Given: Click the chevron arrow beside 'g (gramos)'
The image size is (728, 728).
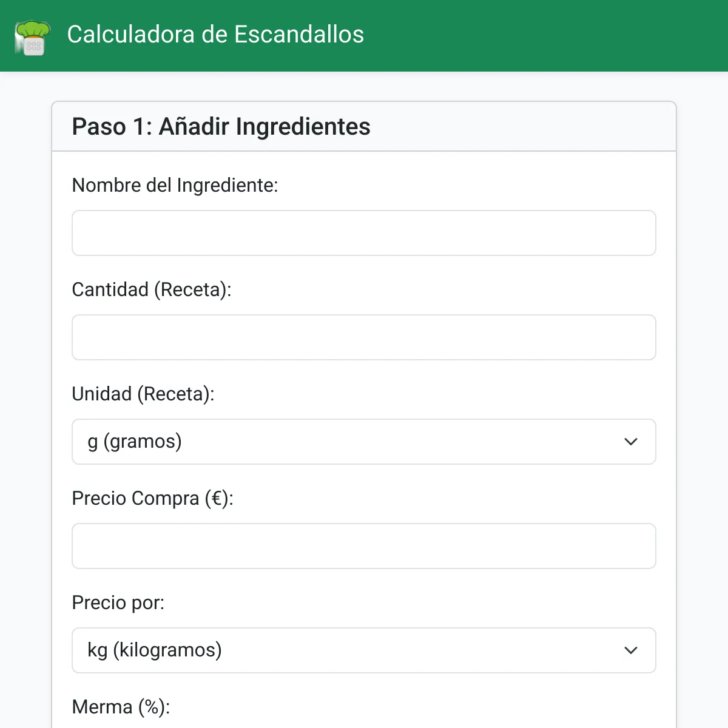Looking at the screenshot, I should pos(631,442).
